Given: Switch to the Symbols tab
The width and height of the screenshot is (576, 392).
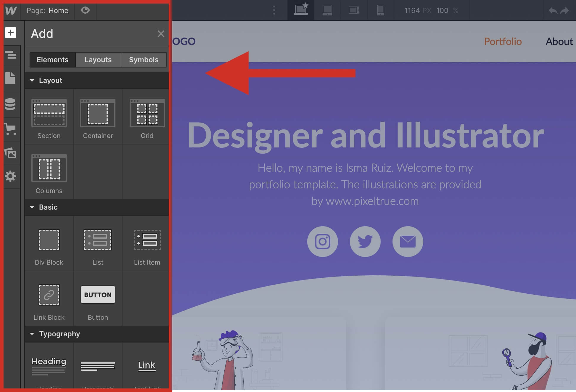Looking at the screenshot, I should pos(144,60).
